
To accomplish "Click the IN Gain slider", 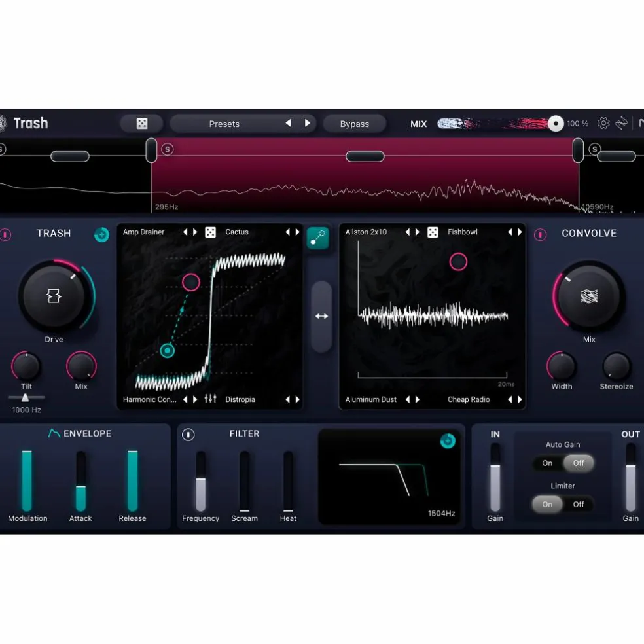I will pyautogui.click(x=495, y=477).
